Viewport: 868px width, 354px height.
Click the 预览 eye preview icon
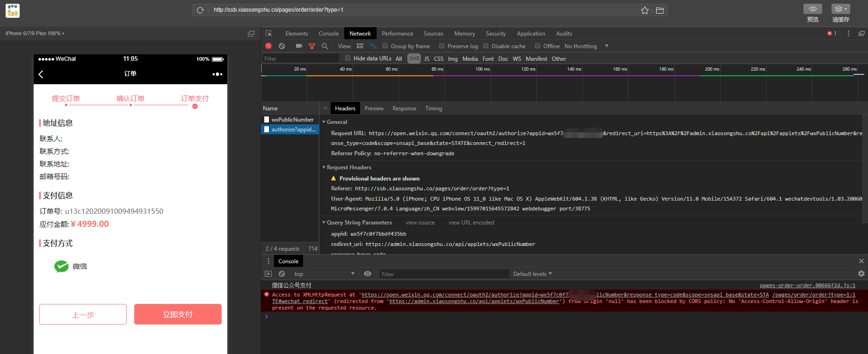(x=813, y=9)
